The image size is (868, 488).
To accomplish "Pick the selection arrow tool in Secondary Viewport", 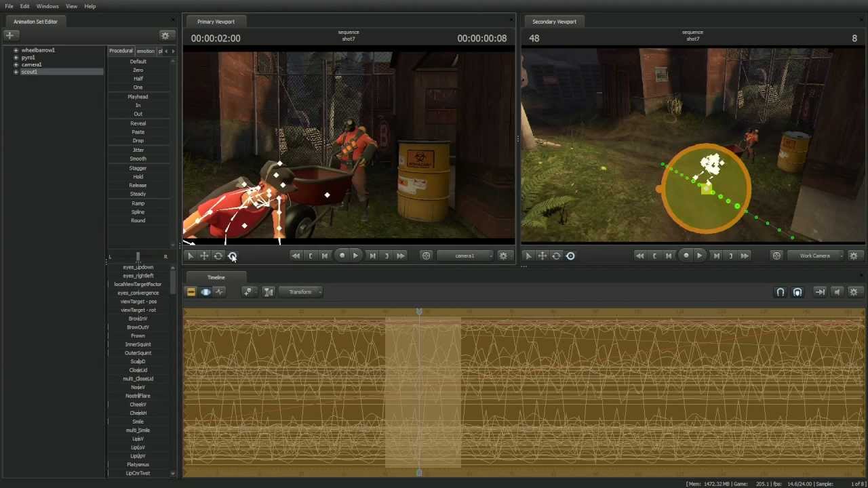I will [x=528, y=256].
